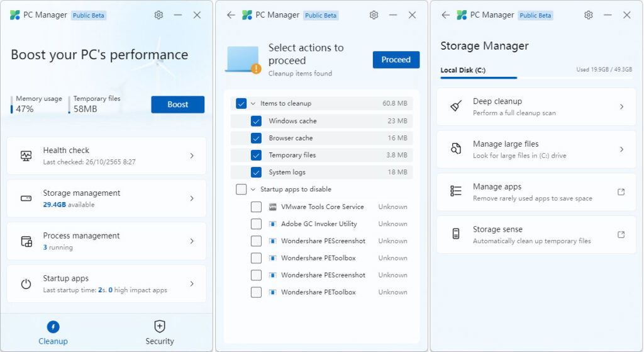Uncheck the Temporary files checkbox
Image resolution: width=644 pixels, height=352 pixels.
tap(256, 155)
